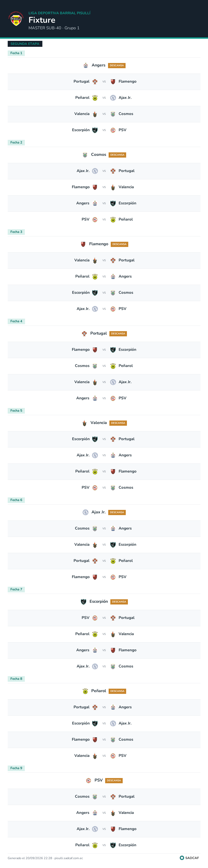
Task: Click Angers crest in Fecha 1 descansa row
Action: point(86,65)
